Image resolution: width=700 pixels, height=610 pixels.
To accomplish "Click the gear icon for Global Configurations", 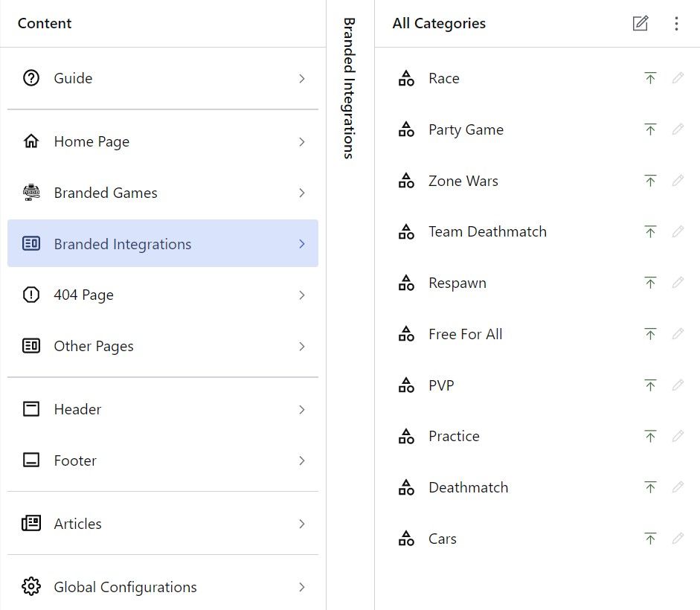I will [x=31, y=587].
